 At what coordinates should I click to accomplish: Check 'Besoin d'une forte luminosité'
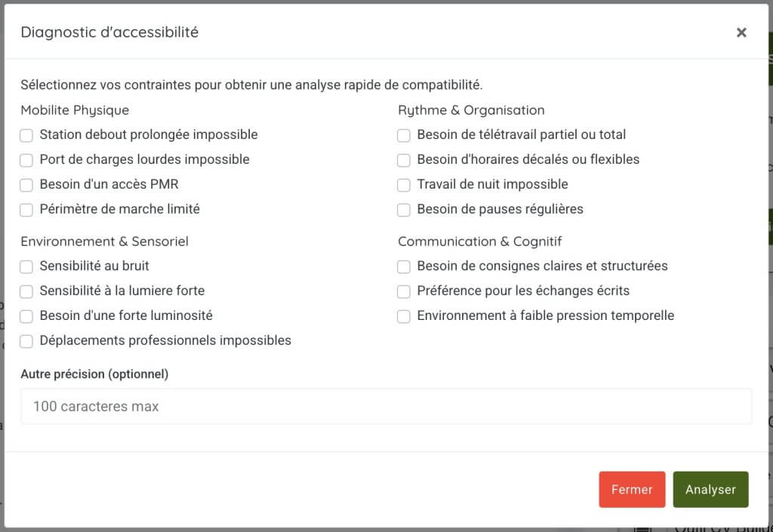coord(27,317)
